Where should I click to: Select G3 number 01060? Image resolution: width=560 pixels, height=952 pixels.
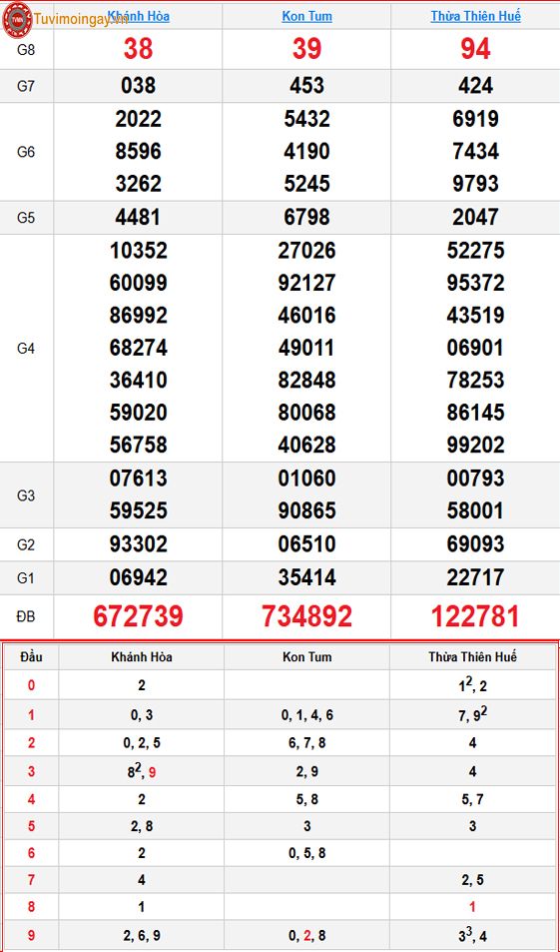[x=307, y=478]
